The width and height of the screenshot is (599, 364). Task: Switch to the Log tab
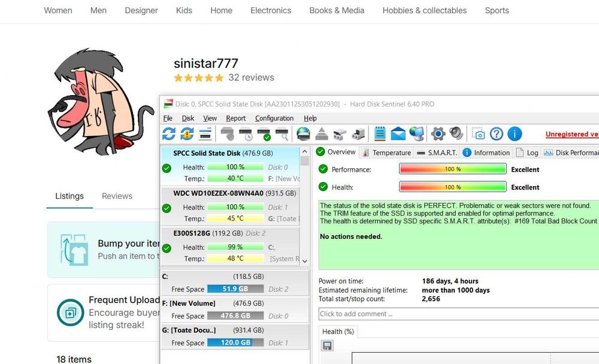[527, 153]
